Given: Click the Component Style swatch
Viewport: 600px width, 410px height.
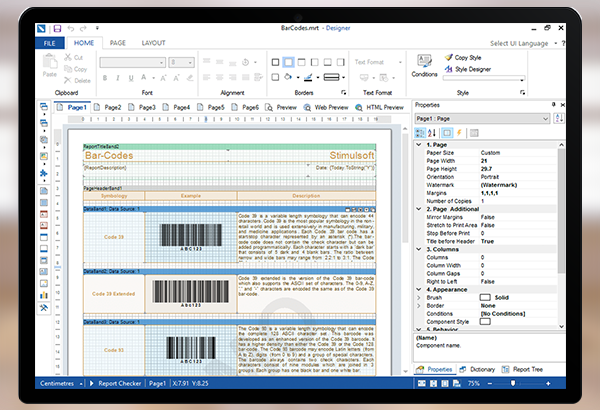Looking at the screenshot, I should click(485, 322).
